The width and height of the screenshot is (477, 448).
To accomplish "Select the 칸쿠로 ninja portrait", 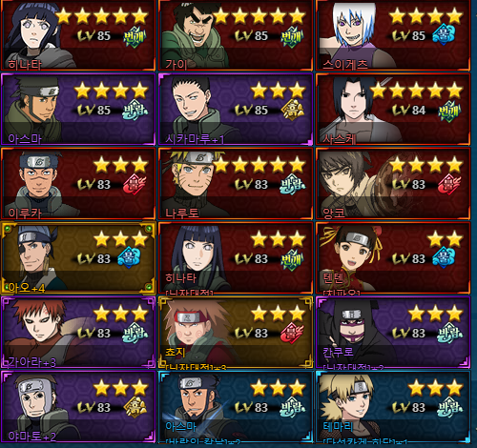I will tap(355, 331).
